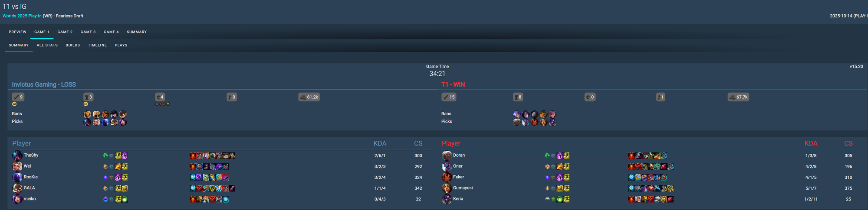Screen dimensions: 868x210
Task: Select the Plays sub-tab
Action: tap(121, 45)
